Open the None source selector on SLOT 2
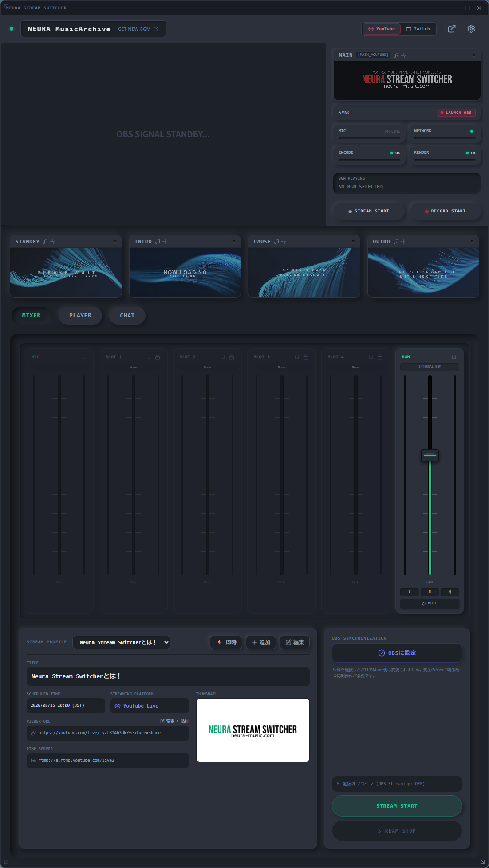The height and width of the screenshot is (868, 489). point(207,368)
